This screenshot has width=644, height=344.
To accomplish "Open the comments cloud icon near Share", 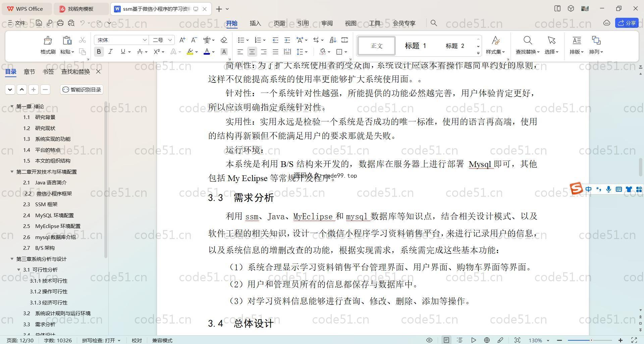I will coord(606,23).
